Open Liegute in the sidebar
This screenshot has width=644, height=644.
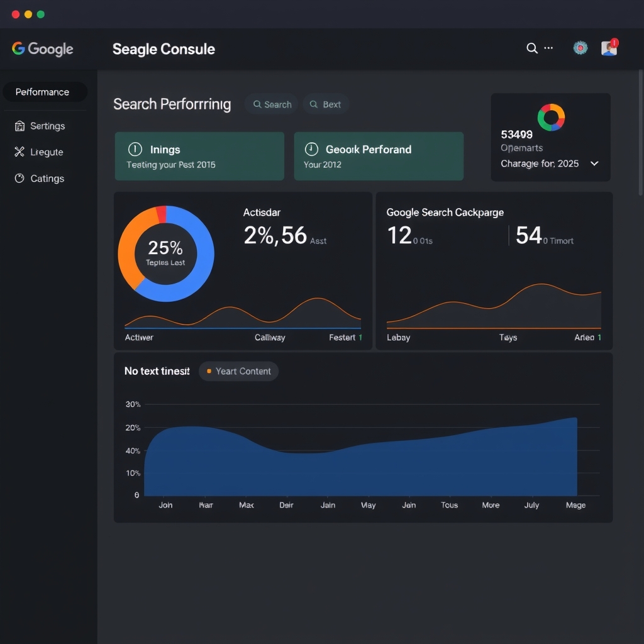[x=39, y=152]
